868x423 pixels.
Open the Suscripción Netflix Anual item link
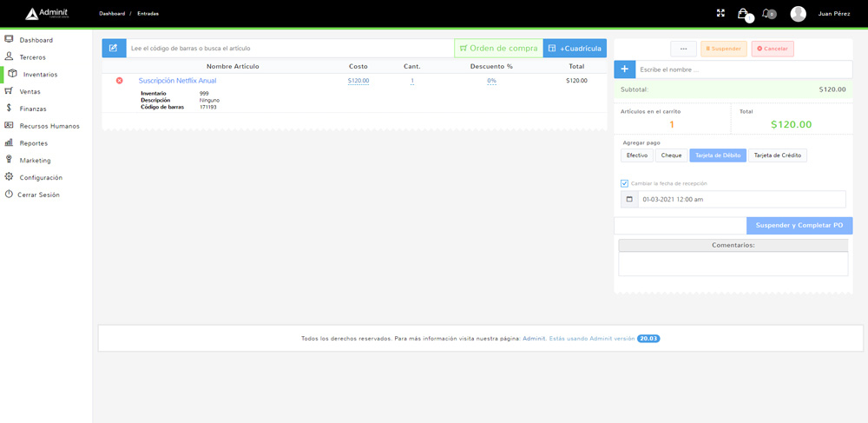(x=177, y=81)
